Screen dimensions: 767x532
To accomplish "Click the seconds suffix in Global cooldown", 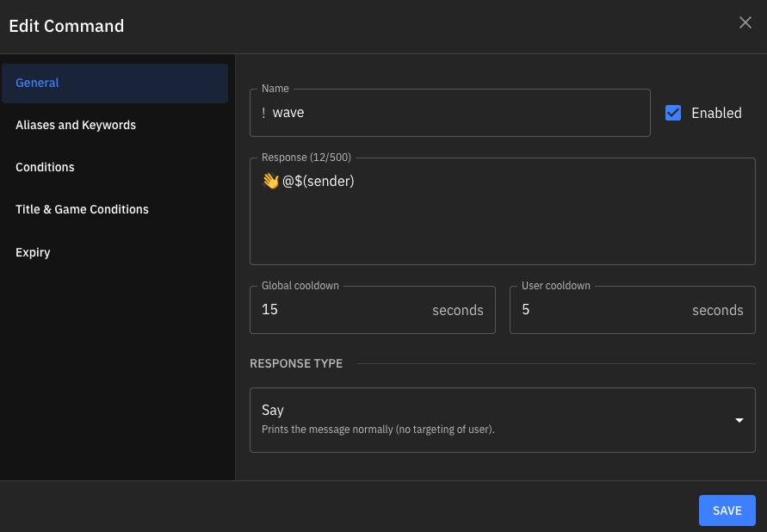I will (457, 311).
